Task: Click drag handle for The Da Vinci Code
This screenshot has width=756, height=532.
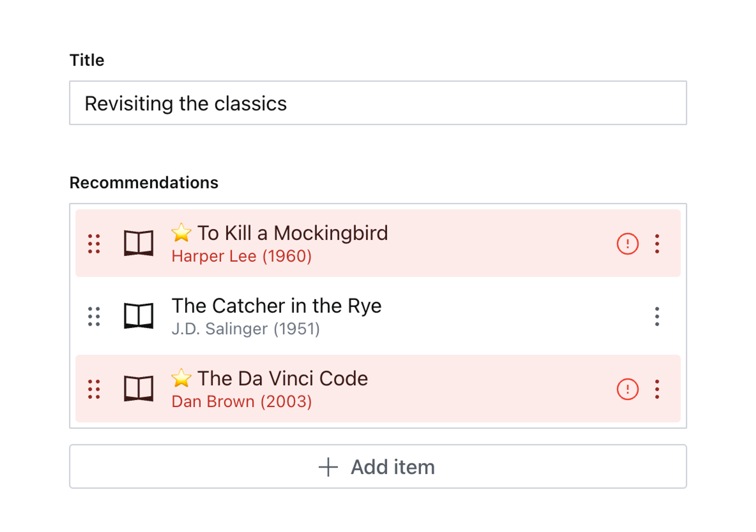Action: 94,389
